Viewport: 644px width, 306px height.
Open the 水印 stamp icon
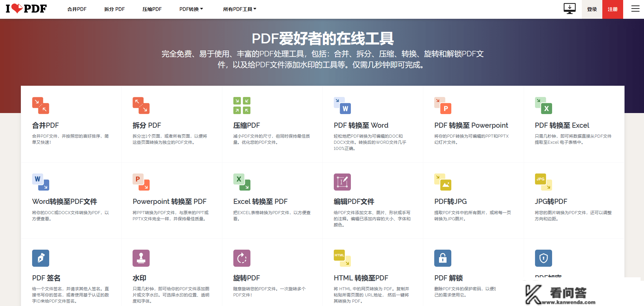click(x=141, y=258)
